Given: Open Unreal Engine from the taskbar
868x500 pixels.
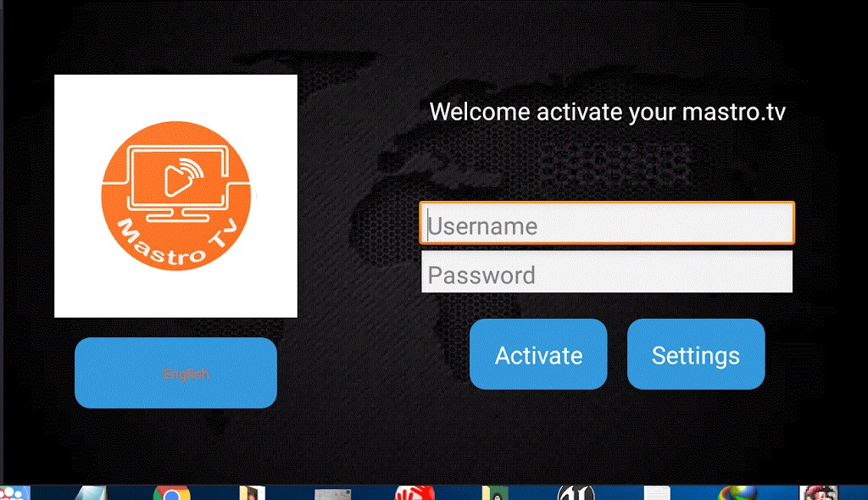Looking at the screenshot, I should click(576, 493).
